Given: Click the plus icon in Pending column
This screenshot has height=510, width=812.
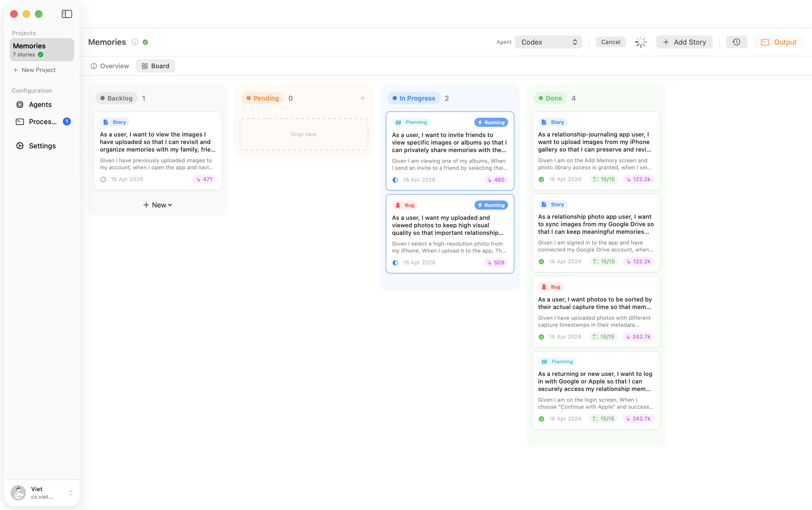Looking at the screenshot, I should click(362, 98).
